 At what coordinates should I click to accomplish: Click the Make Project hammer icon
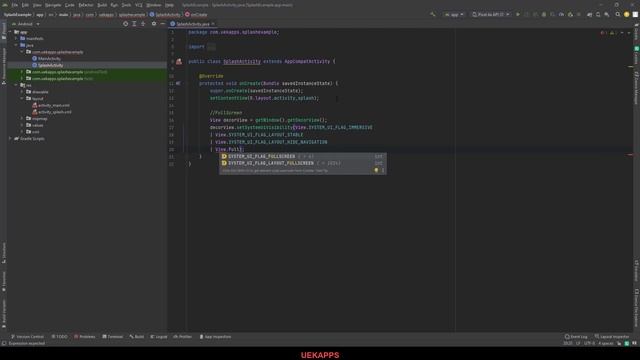coord(433,14)
